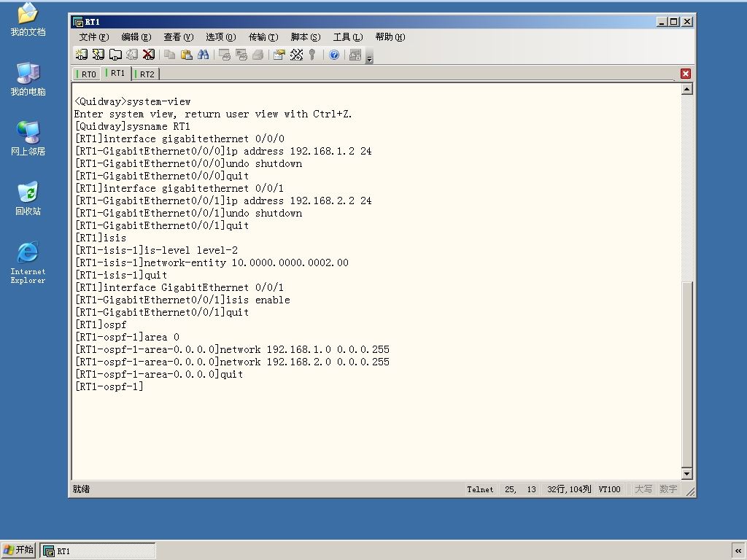Open the 选项(O) menu
The width and height of the screenshot is (747, 560).
[x=220, y=37]
